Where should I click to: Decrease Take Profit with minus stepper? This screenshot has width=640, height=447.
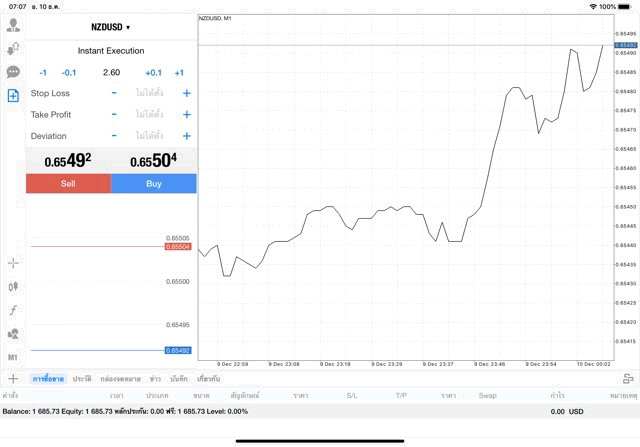[114, 114]
